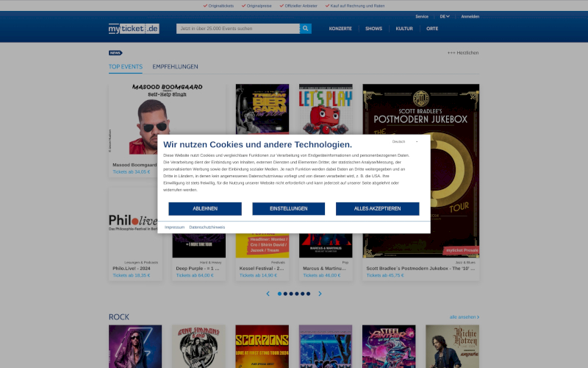Go to previous carousel slide arrow

point(268,294)
